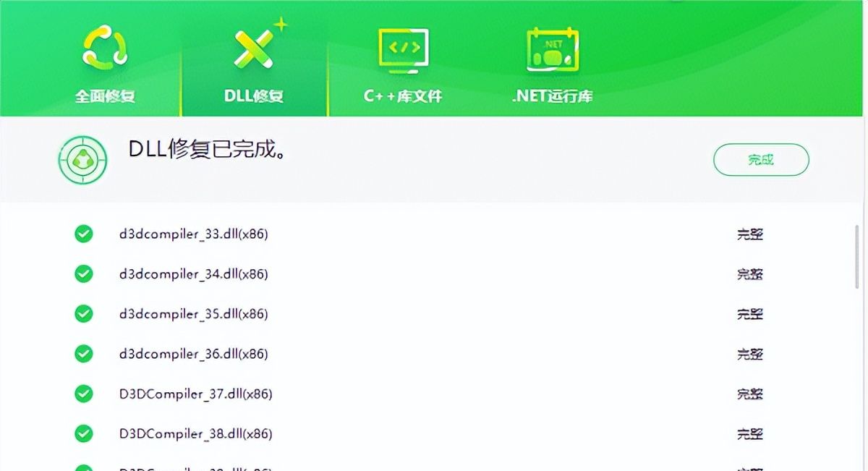This screenshot has width=868, height=471.
Task: Click the C++库文件 monitor icon
Action: pos(402,47)
